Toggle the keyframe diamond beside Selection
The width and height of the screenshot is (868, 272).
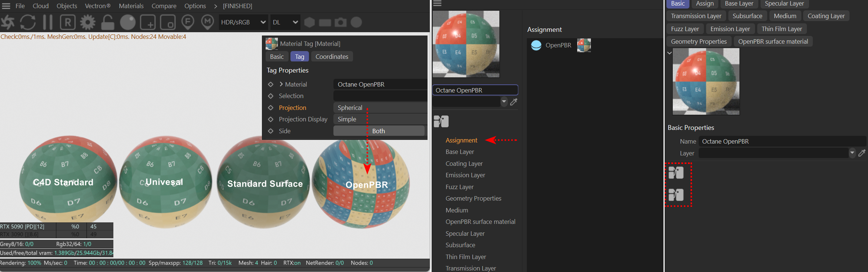[271, 96]
